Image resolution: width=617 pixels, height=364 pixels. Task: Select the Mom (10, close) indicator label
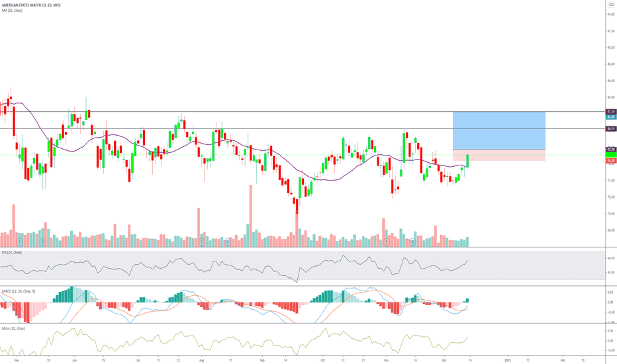click(x=13, y=328)
